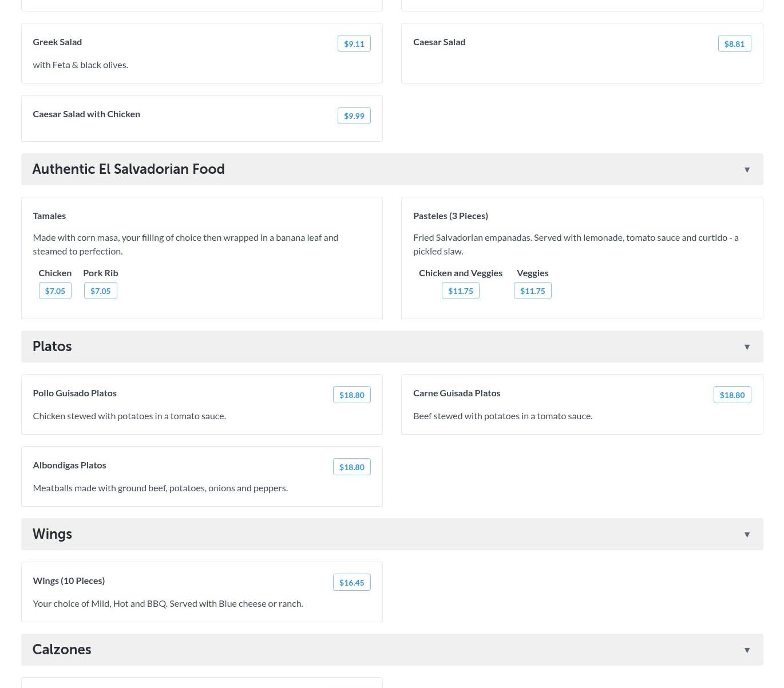Add Carne Guisada Platos for $18.80

[x=732, y=395]
